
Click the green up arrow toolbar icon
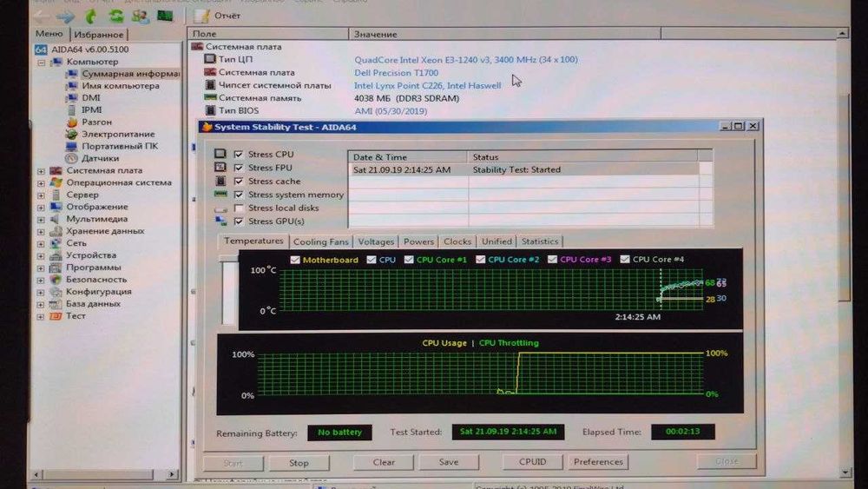[91, 16]
